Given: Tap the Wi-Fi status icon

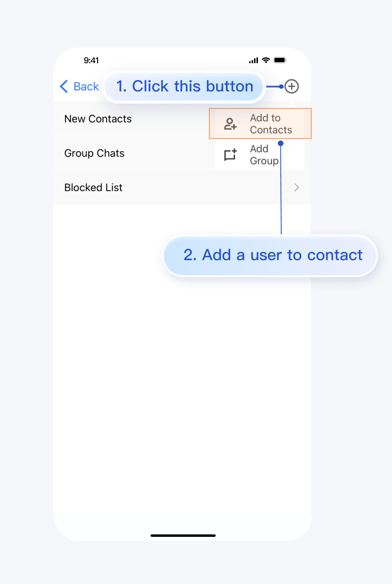Looking at the screenshot, I should pos(266,60).
